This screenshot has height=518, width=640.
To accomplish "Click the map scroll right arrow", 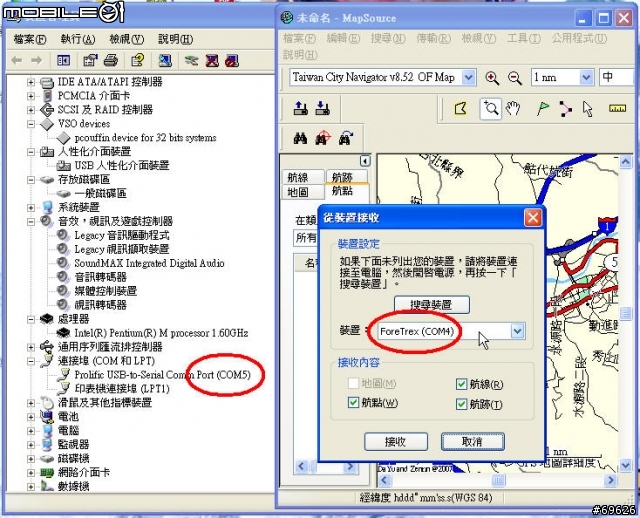I will coord(611,480).
